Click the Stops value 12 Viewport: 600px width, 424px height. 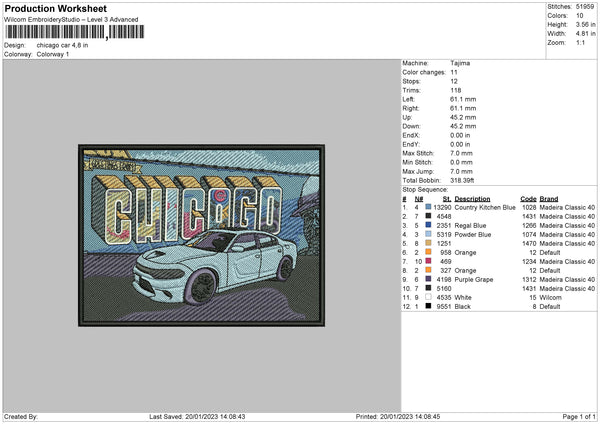[454, 81]
